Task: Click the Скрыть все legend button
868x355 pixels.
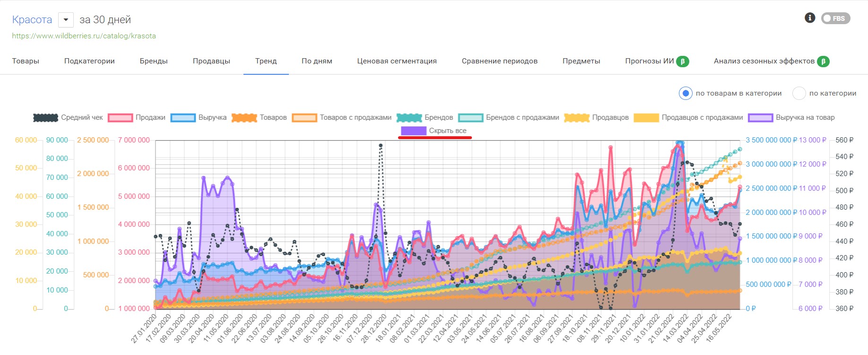Action: pyautogui.click(x=434, y=131)
